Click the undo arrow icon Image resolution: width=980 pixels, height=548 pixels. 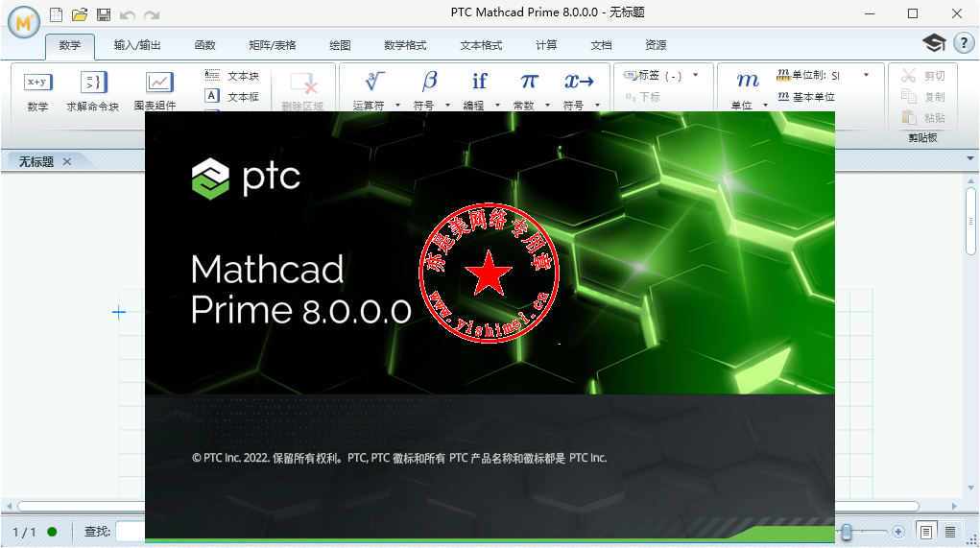tap(128, 15)
